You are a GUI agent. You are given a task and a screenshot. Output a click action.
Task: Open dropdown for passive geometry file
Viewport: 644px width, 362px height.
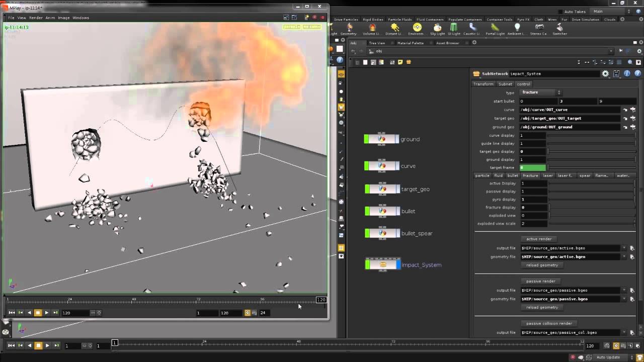tap(624, 299)
